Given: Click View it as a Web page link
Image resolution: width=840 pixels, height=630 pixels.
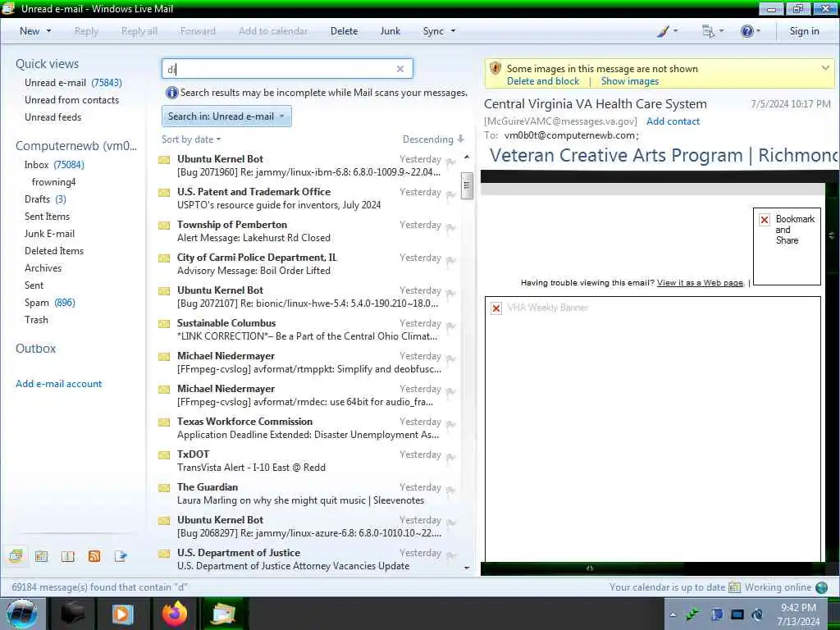Looking at the screenshot, I should point(700,283).
